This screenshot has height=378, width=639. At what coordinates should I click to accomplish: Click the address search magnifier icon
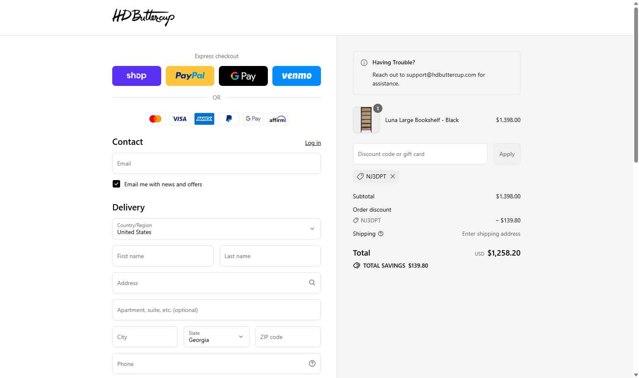312,283
